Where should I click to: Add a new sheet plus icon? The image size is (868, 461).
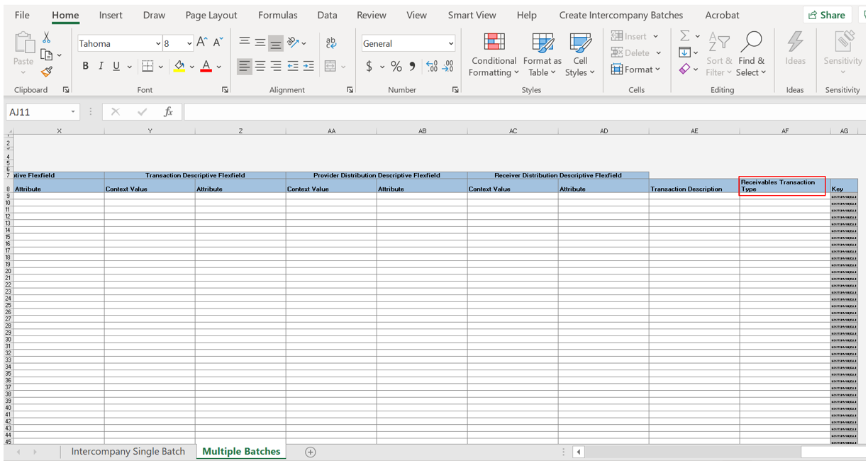point(310,452)
